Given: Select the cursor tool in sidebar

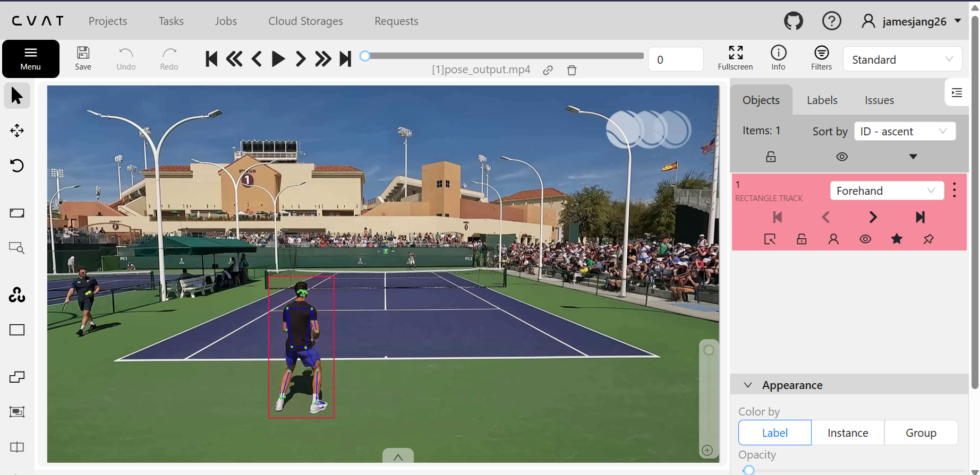Looking at the screenshot, I should [x=17, y=96].
